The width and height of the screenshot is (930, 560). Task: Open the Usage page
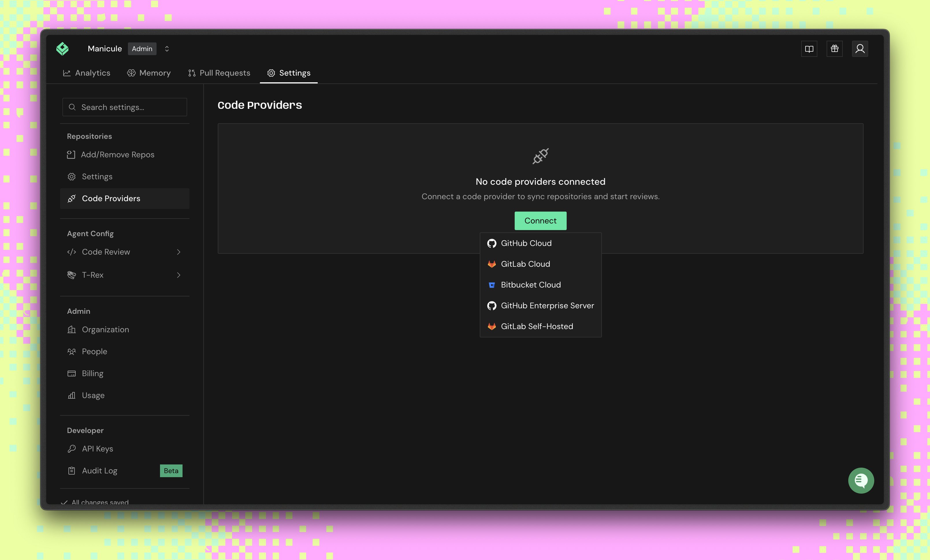pos(124,395)
